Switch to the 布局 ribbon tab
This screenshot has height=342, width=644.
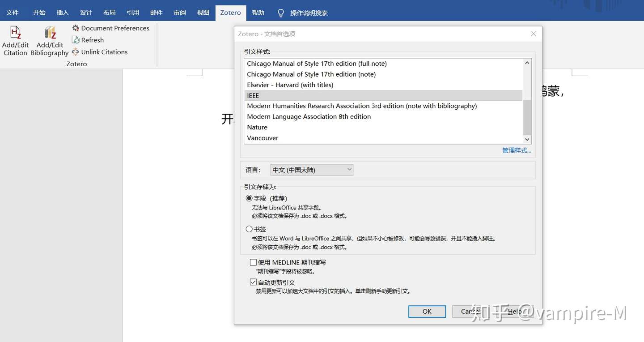[109, 13]
